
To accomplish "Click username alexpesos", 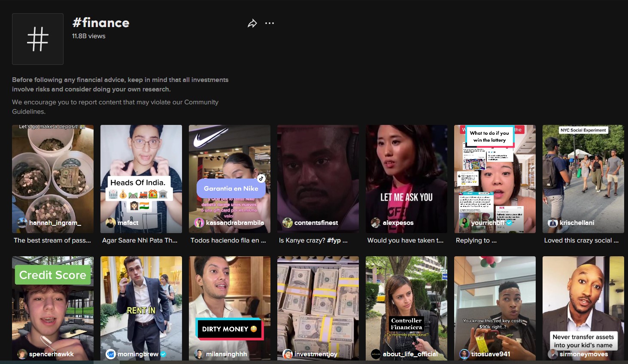I will coord(398,223).
